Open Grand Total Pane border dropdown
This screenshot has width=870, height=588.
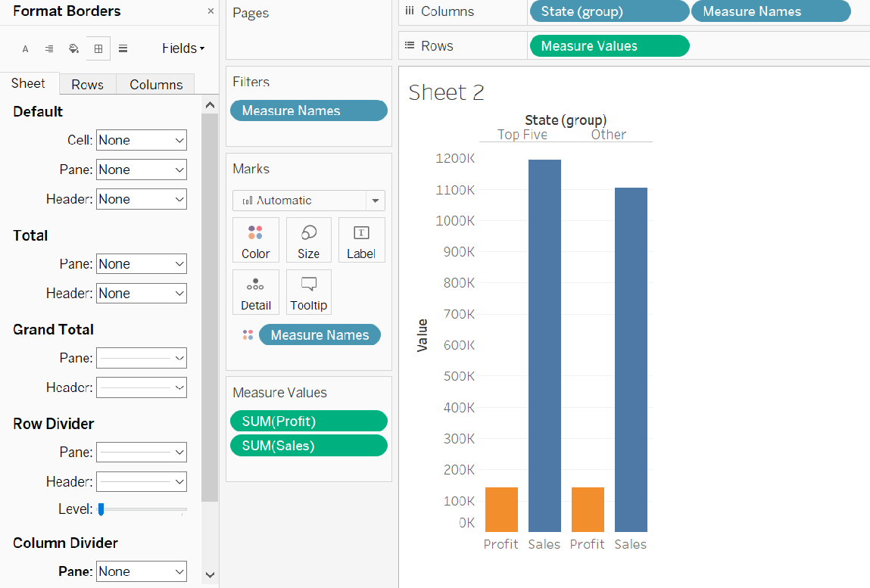[x=142, y=359]
